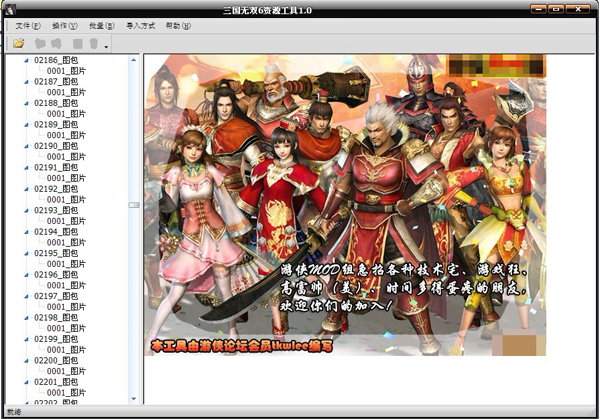
Task: Open the toolbar overflow dropdown arrow
Action: pyautogui.click(x=106, y=47)
